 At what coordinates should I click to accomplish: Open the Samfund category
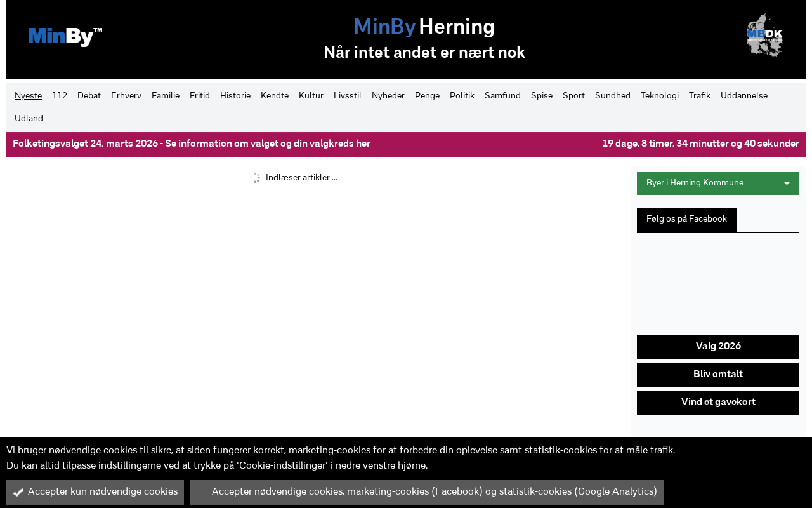(x=502, y=96)
